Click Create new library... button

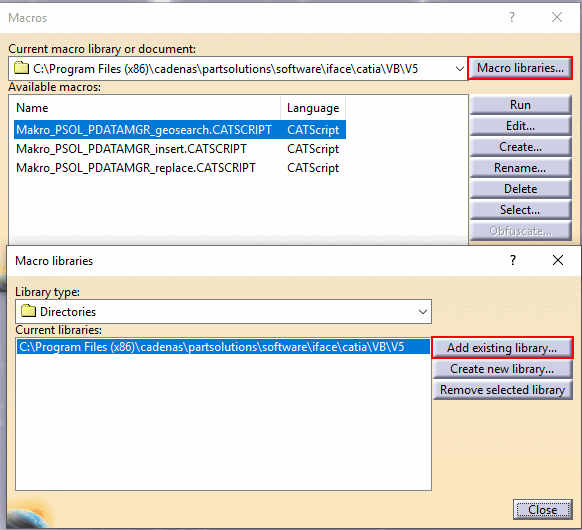502,369
